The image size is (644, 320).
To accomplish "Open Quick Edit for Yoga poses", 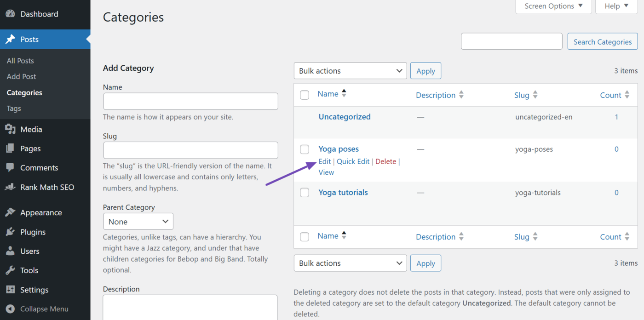I will coord(353,161).
